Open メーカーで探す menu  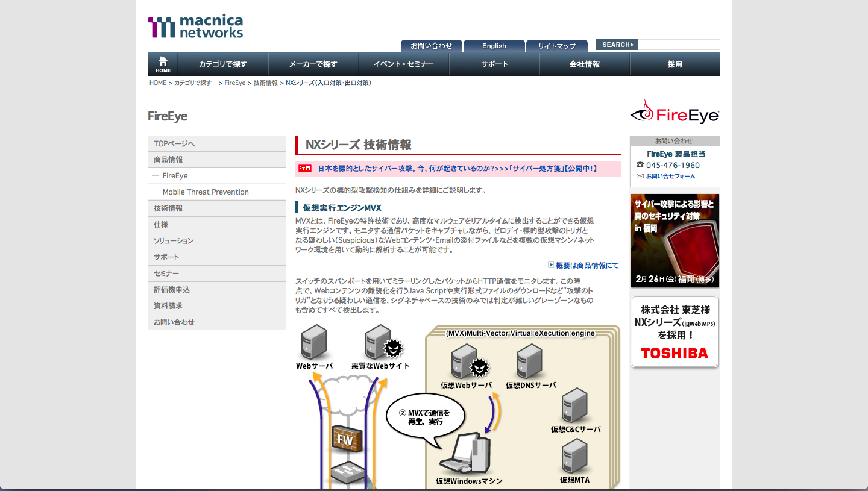tap(313, 64)
